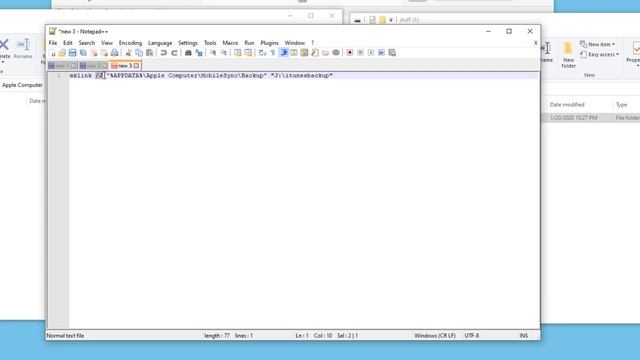Open the question mark help menu
The height and width of the screenshot is (360, 640).
313,43
